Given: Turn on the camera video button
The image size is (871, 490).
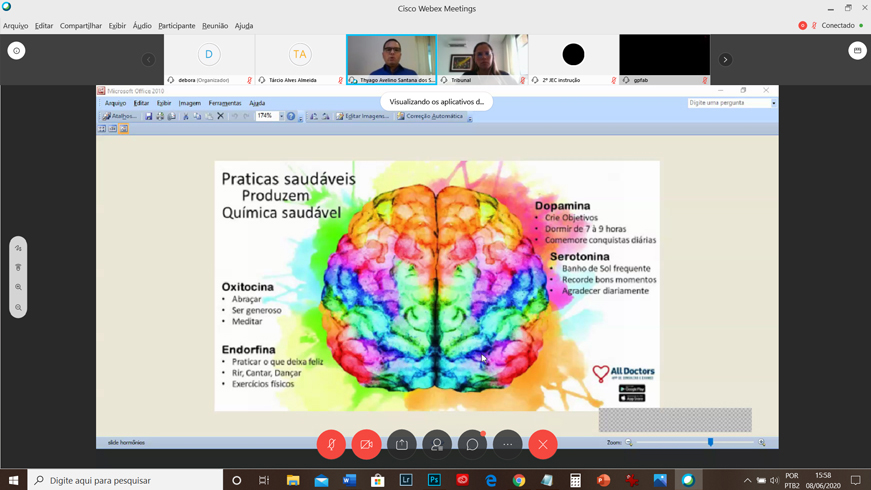Looking at the screenshot, I should 366,444.
